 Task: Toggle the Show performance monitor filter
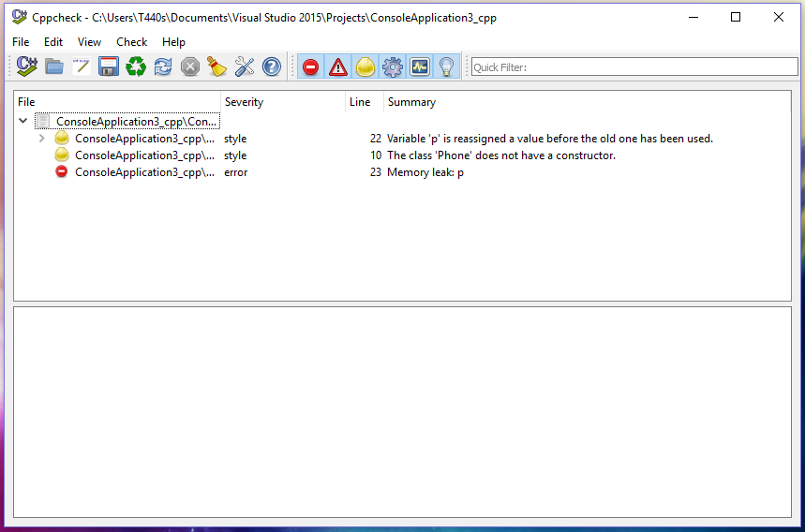[420, 66]
